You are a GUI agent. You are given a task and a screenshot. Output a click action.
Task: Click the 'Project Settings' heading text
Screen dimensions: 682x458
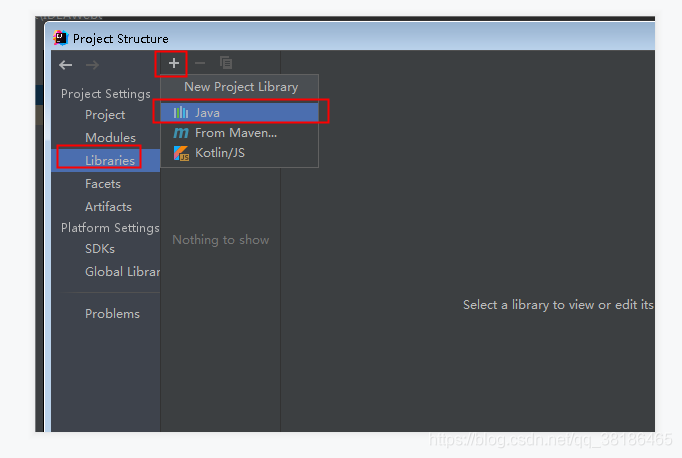(106, 94)
